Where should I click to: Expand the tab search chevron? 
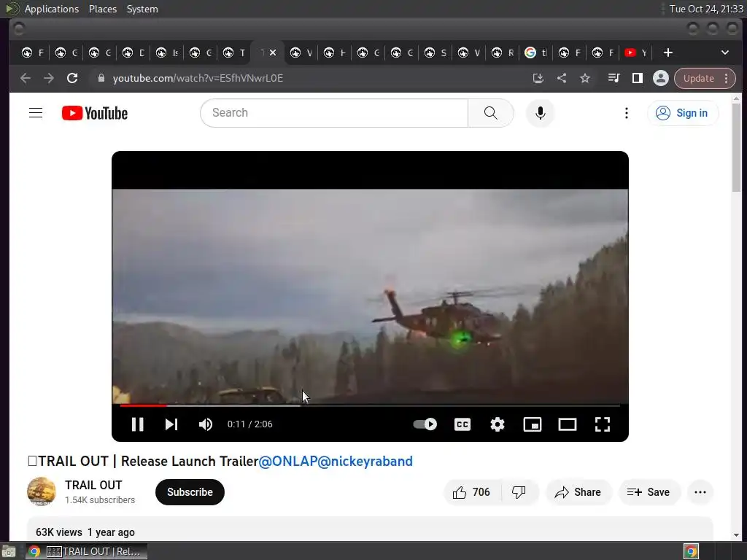pos(725,52)
